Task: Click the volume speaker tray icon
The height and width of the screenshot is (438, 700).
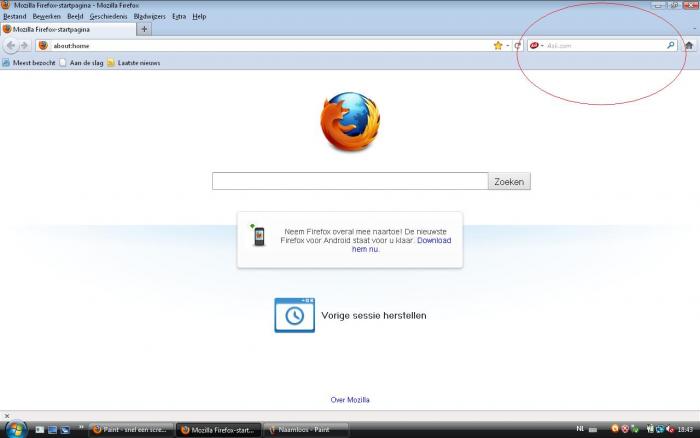Action: pos(670,429)
